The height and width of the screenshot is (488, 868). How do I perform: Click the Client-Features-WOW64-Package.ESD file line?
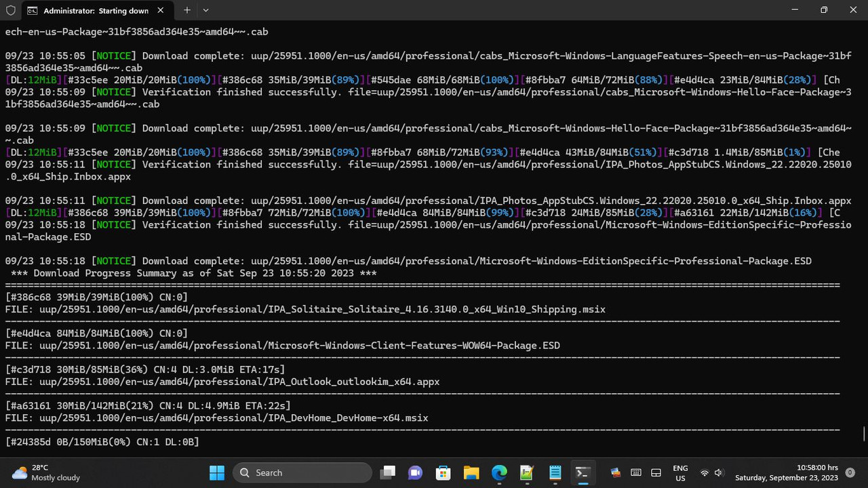click(282, 346)
